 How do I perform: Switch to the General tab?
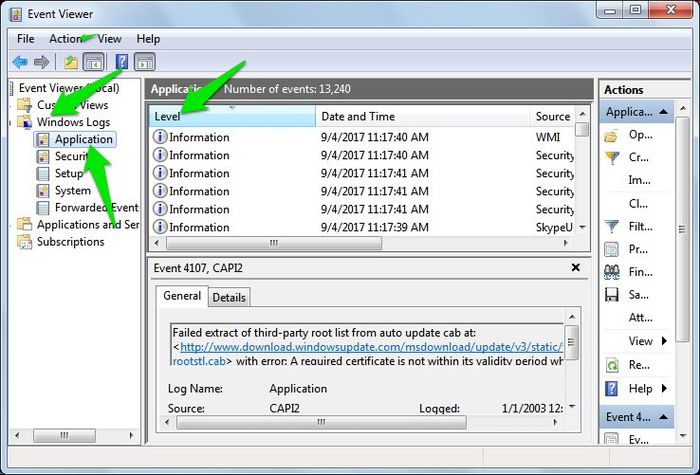pos(182,296)
